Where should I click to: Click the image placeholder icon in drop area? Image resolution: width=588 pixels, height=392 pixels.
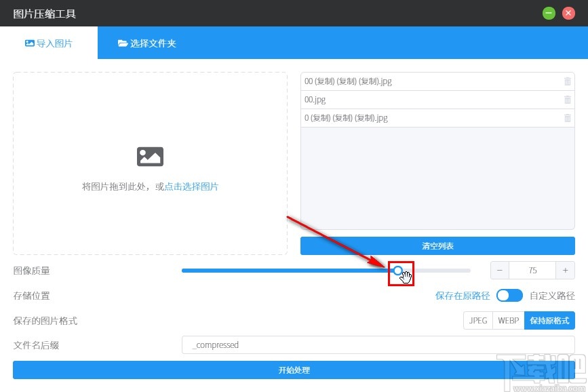150,156
